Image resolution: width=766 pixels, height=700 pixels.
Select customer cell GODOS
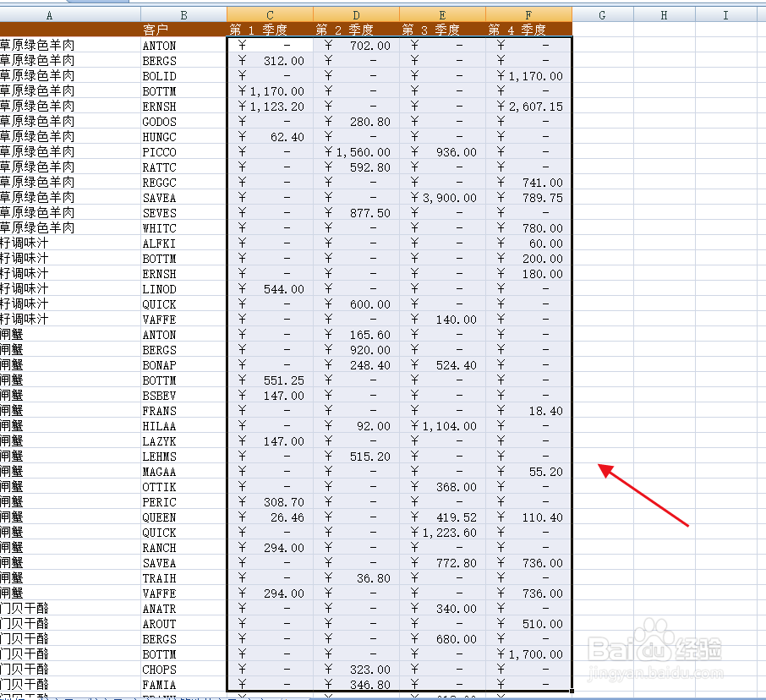[183, 122]
